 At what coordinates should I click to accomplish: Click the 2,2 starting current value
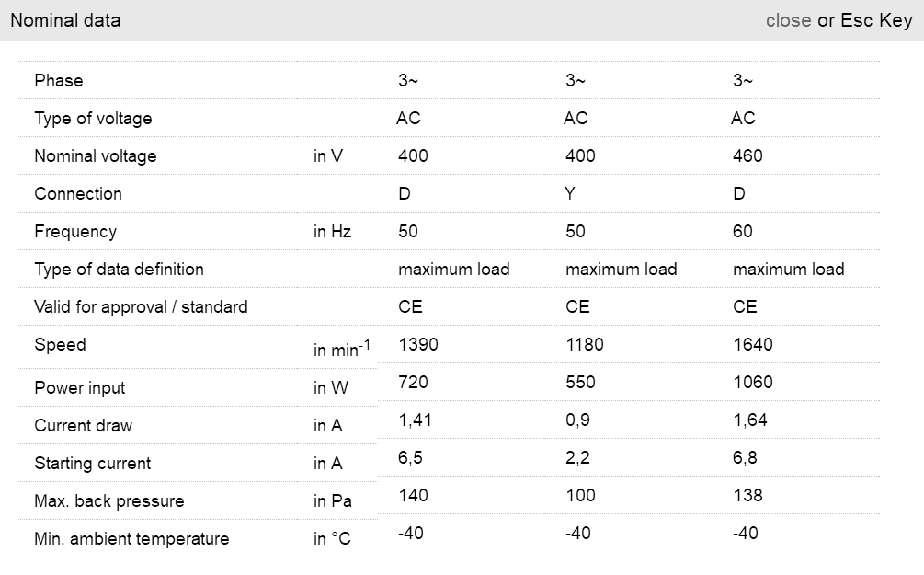click(x=578, y=458)
